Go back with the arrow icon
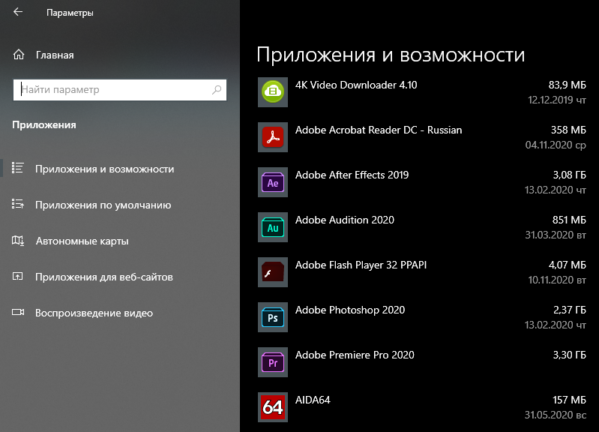The width and height of the screenshot is (599, 432). pos(18,12)
